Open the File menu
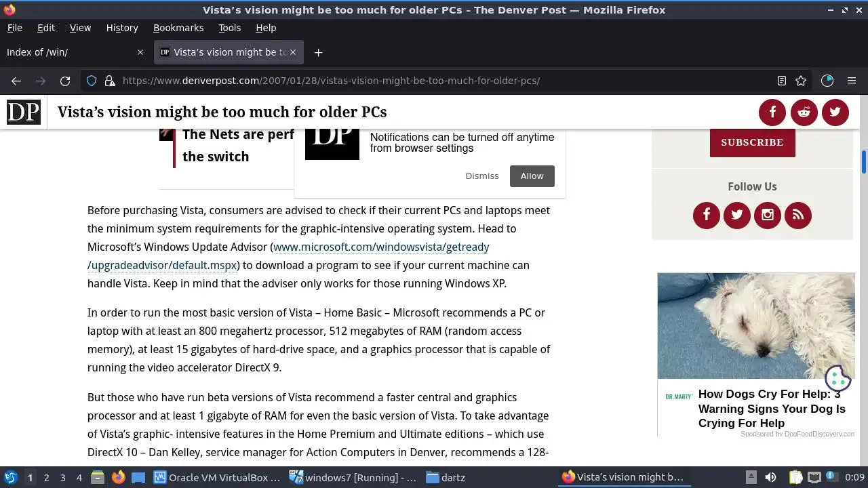Image resolution: width=868 pixels, height=488 pixels. click(14, 28)
